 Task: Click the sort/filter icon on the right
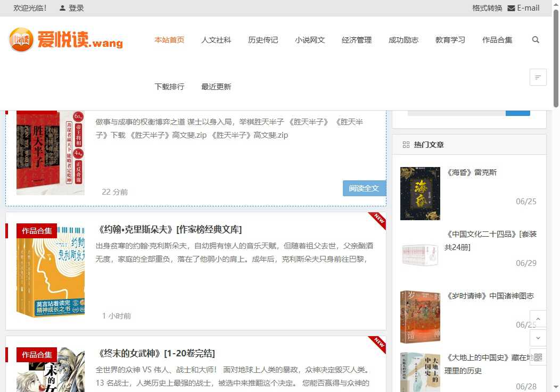538,77
